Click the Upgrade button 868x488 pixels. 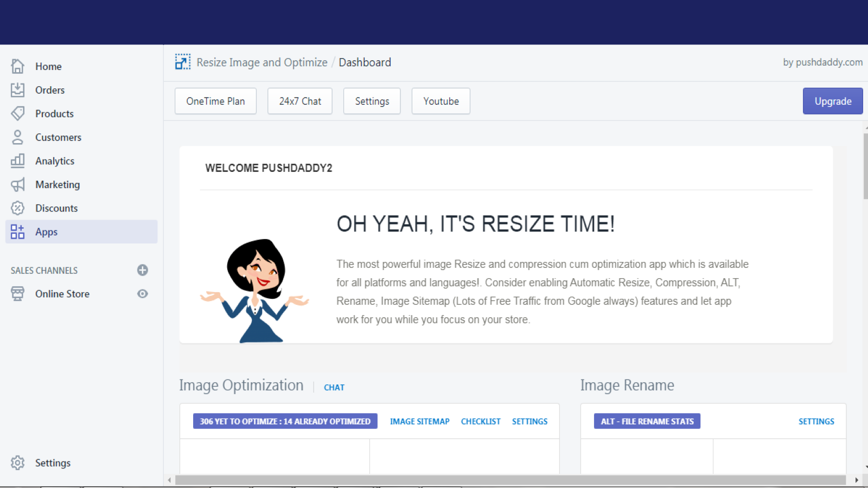pos(832,101)
